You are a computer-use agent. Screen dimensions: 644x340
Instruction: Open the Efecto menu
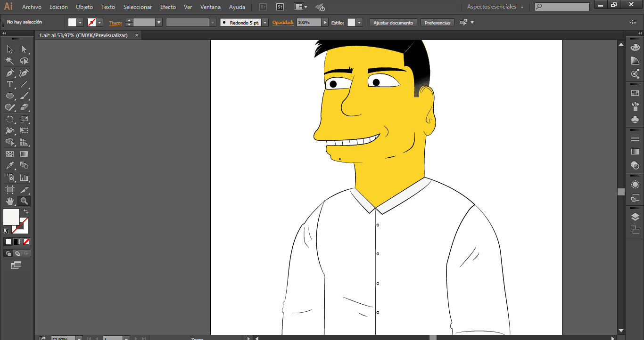pyautogui.click(x=168, y=7)
